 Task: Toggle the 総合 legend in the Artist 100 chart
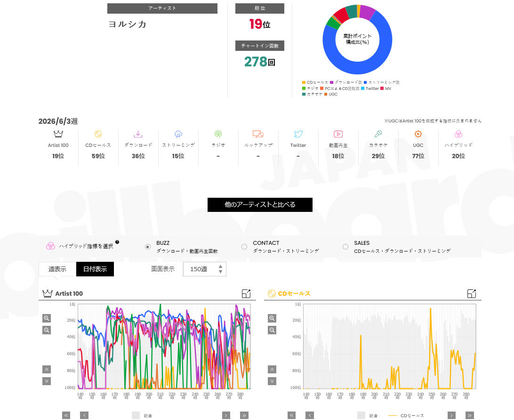[142, 415]
